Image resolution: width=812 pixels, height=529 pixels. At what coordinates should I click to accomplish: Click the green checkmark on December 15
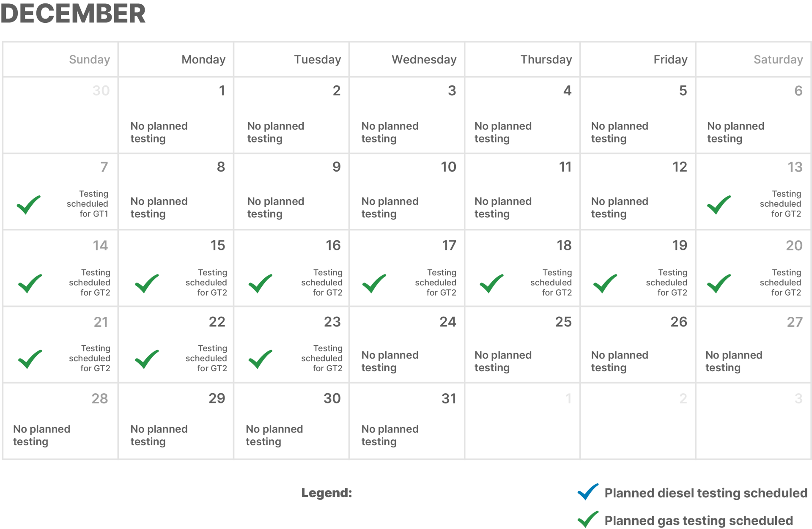[x=146, y=283]
